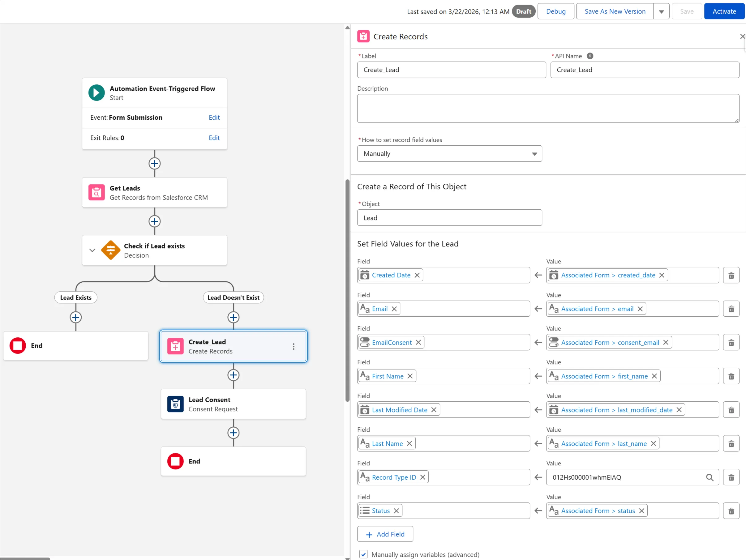Viewport: 746px width, 560px height.
Task: Delete the Last Modified Date field row
Action: tap(731, 410)
